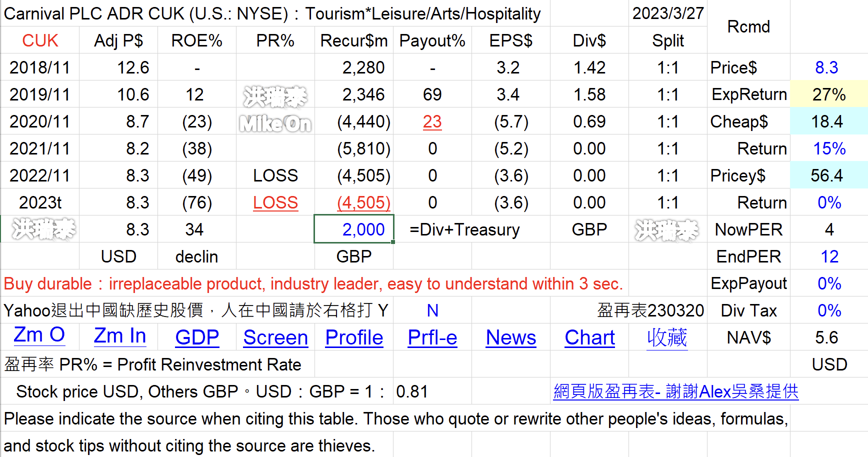868x457 pixels.
Task: Select the 2022/11 row label
Action: click(40, 175)
